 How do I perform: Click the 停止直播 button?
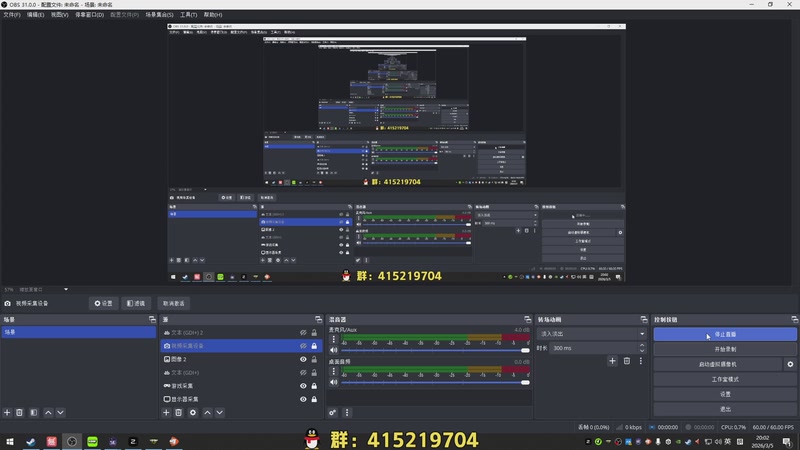(725, 334)
